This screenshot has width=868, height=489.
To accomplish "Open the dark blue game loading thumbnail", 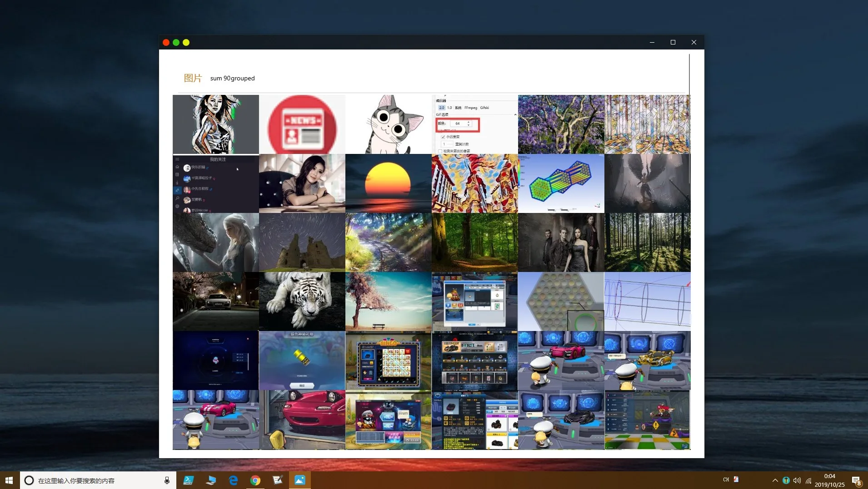I will [216, 361].
